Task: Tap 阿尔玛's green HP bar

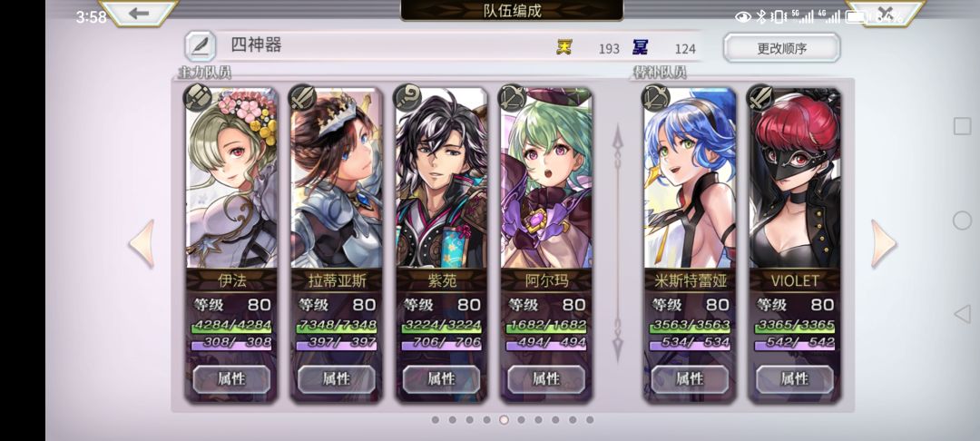Action: (x=546, y=326)
